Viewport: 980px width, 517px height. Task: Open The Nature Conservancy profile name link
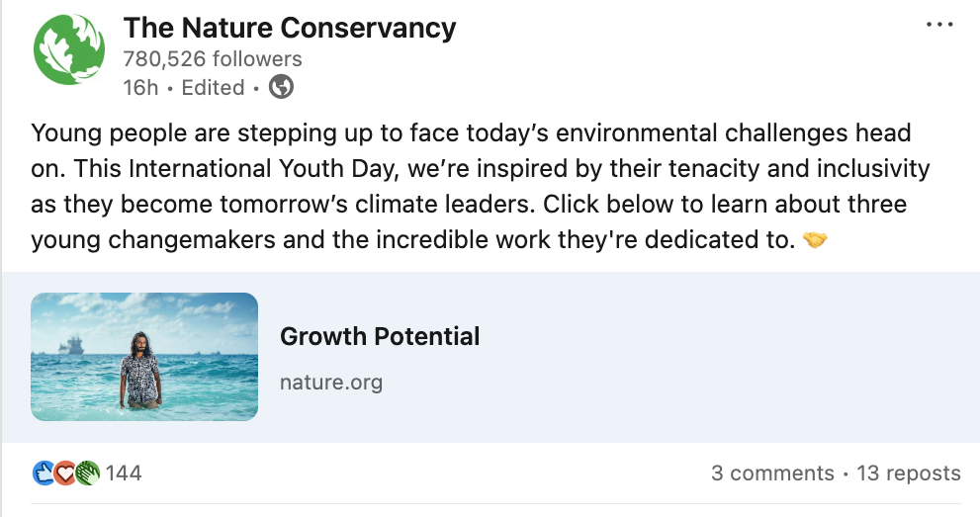pyautogui.click(x=290, y=29)
